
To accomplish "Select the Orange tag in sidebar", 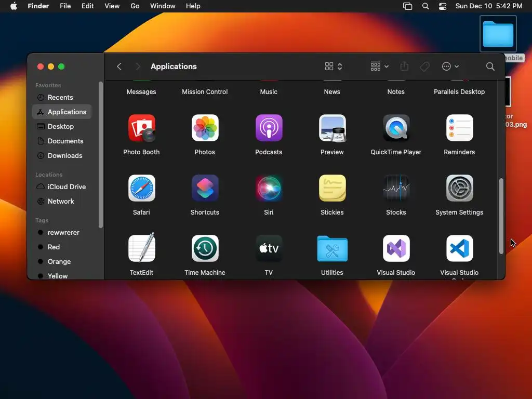I will [62, 262].
